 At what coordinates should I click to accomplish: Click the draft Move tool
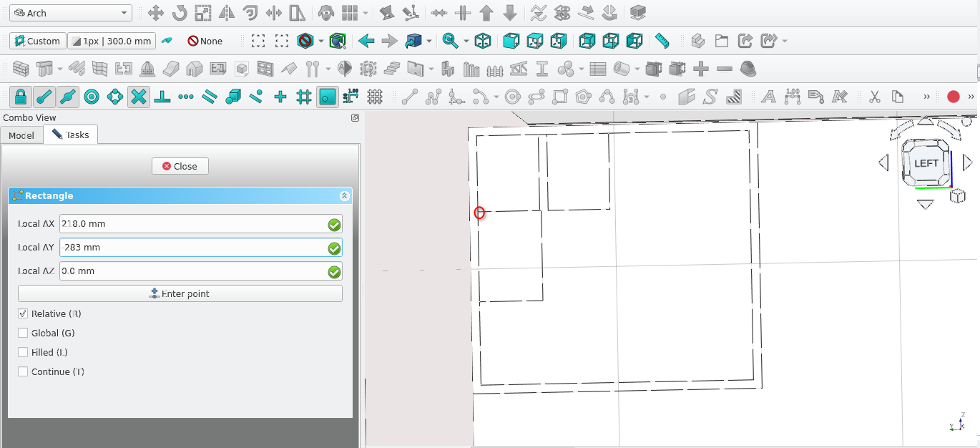155,13
